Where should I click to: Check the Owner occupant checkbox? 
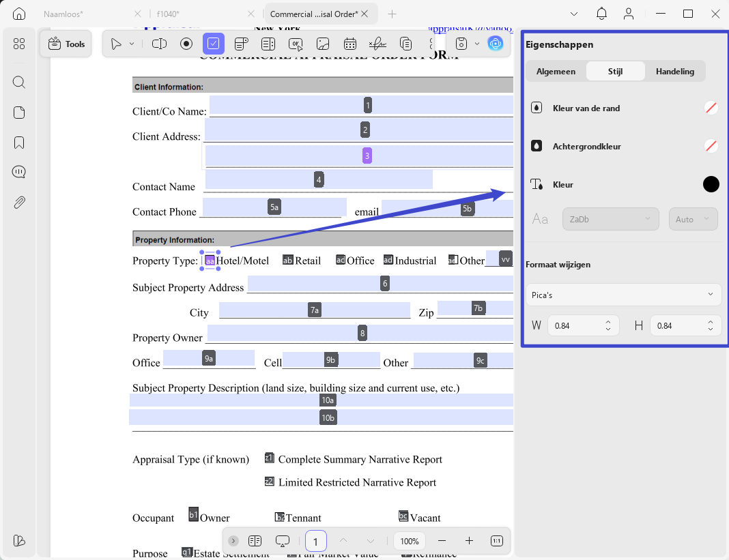(193, 514)
